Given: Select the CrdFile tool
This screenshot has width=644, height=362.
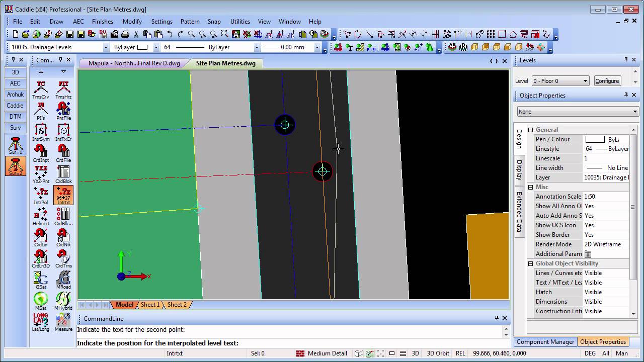Looking at the screenshot, I should click(63, 153).
